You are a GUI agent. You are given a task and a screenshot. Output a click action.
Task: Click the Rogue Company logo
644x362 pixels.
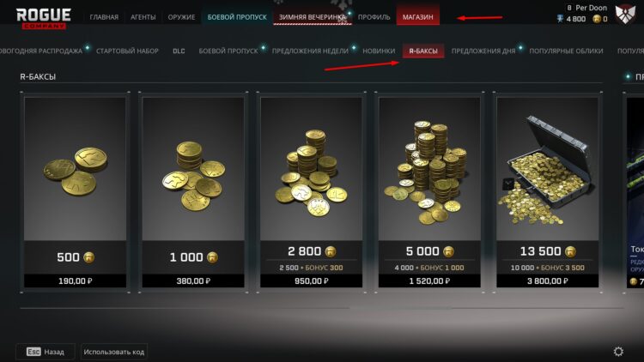(44, 18)
